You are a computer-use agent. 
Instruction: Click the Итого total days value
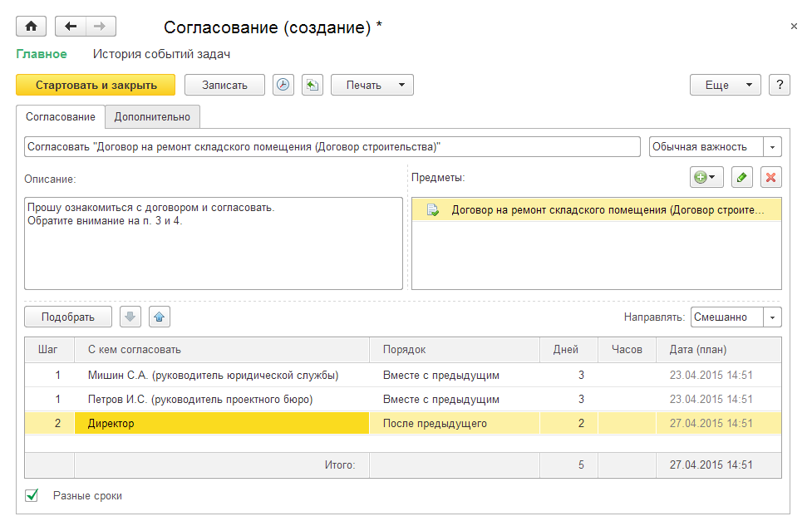pos(568,465)
